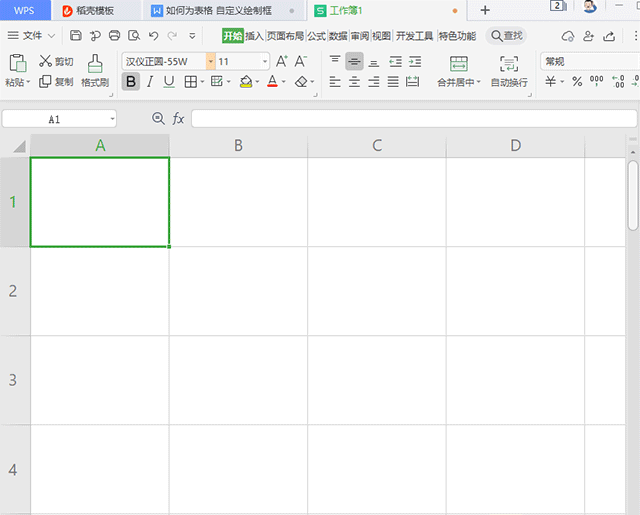Switch to the 插入 (Insert) ribbon tab
The image size is (640, 515).
pyautogui.click(x=254, y=36)
